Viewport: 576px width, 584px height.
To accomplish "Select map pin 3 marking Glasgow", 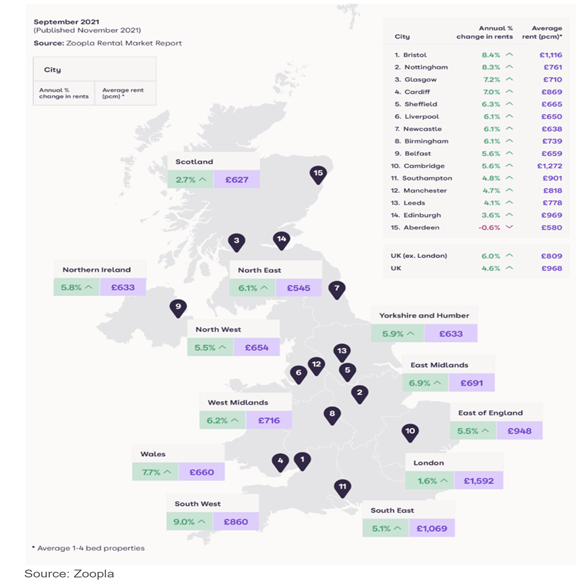I will click(236, 242).
